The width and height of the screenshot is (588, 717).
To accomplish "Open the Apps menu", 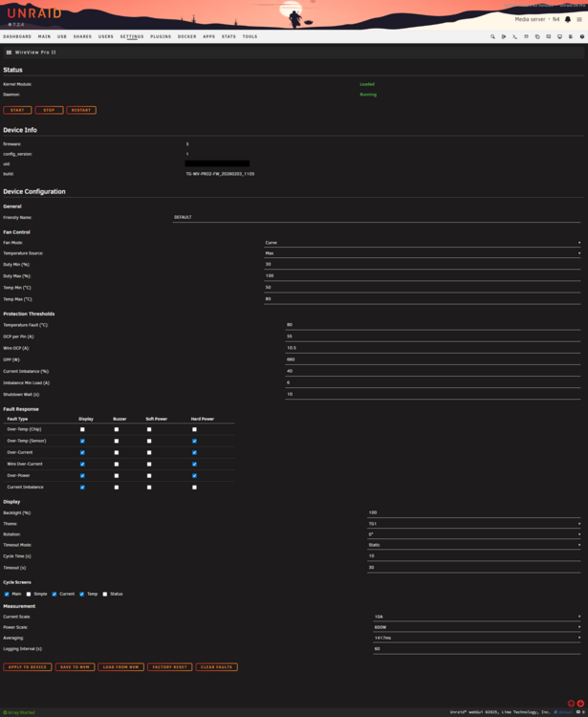I will (x=209, y=36).
